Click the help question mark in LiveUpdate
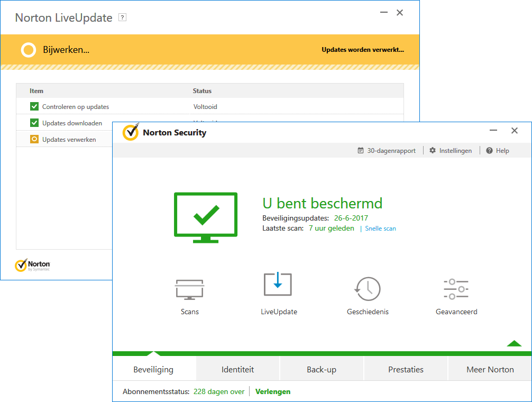Image resolution: width=532 pixels, height=402 pixels. [123, 17]
